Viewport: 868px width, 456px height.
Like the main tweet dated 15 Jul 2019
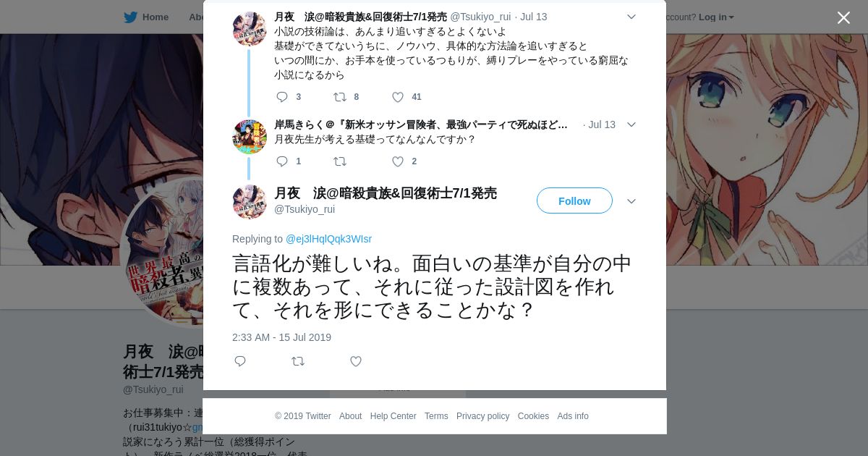[356, 361]
